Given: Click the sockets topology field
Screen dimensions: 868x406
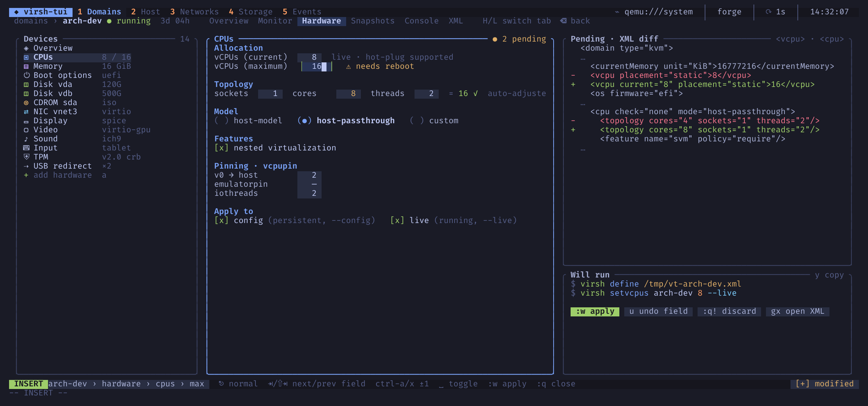Looking at the screenshot, I should [x=270, y=94].
